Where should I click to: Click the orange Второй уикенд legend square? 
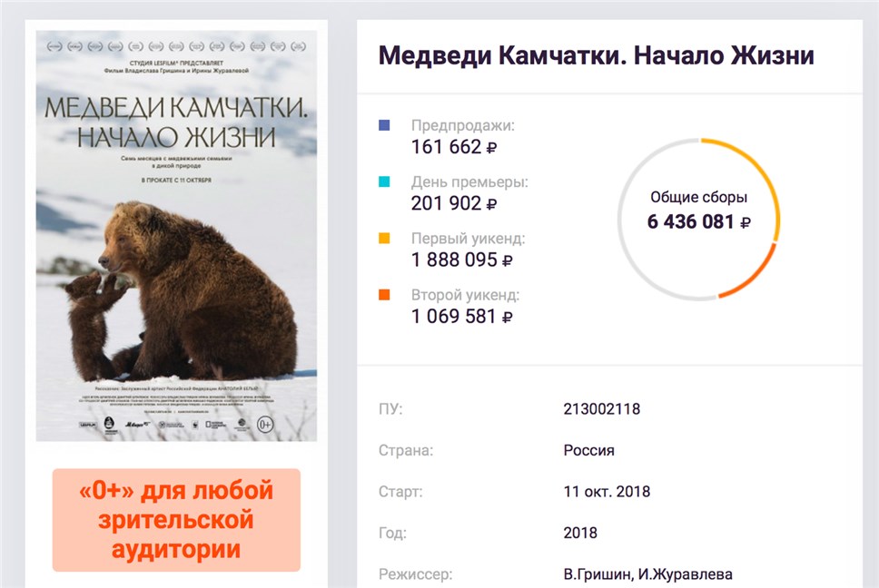coord(384,295)
